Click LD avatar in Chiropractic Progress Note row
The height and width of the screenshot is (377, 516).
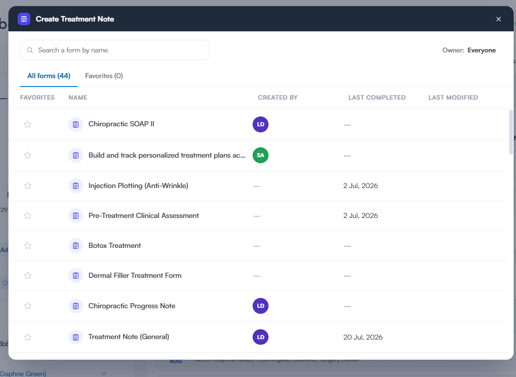coord(260,306)
